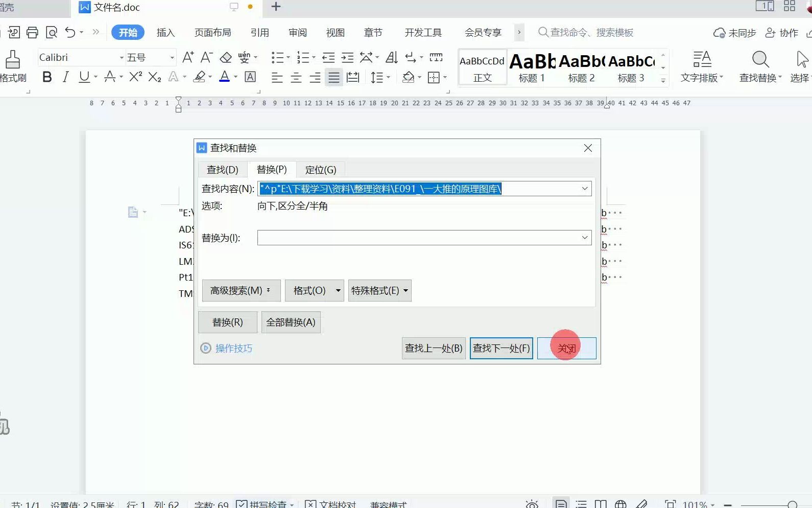Screen dimensions: 812x508
Task: Open the Insert (插入) ribbon tab
Action: pos(165,33)
